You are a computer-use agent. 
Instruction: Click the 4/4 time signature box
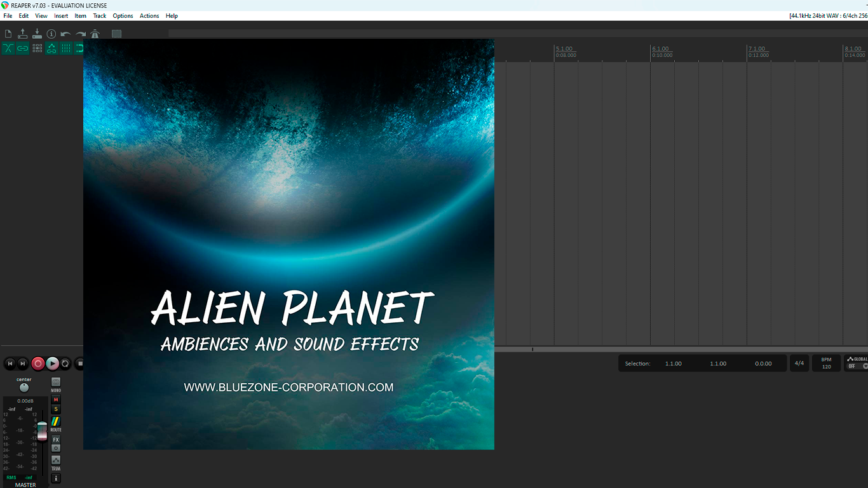click(x=799, y=363)
